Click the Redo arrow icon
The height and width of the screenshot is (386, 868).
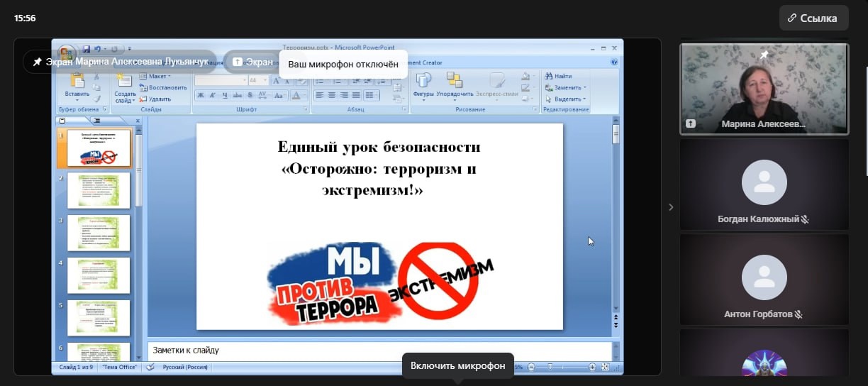pyautogui.click(x=113, y=49)
